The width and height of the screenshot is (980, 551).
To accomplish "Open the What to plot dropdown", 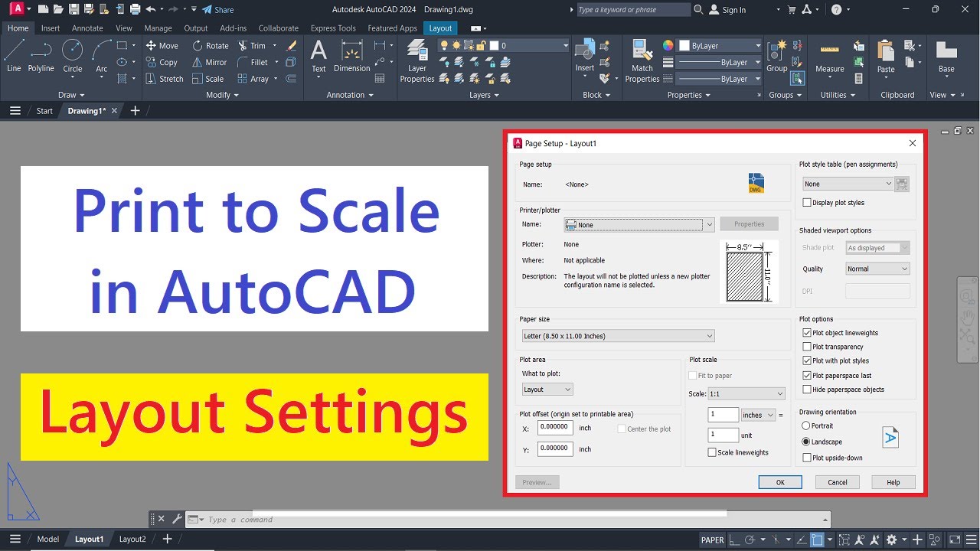I will (x=547, y=390).
